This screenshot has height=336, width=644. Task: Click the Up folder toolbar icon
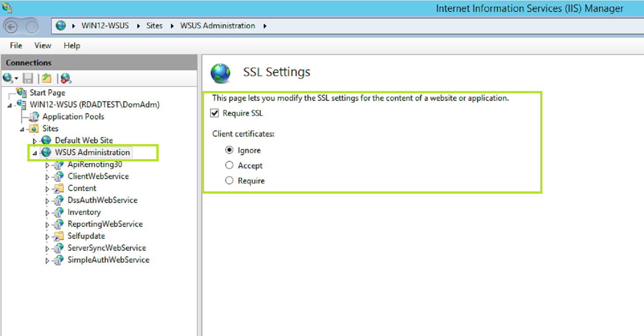[x=46, y=79]
